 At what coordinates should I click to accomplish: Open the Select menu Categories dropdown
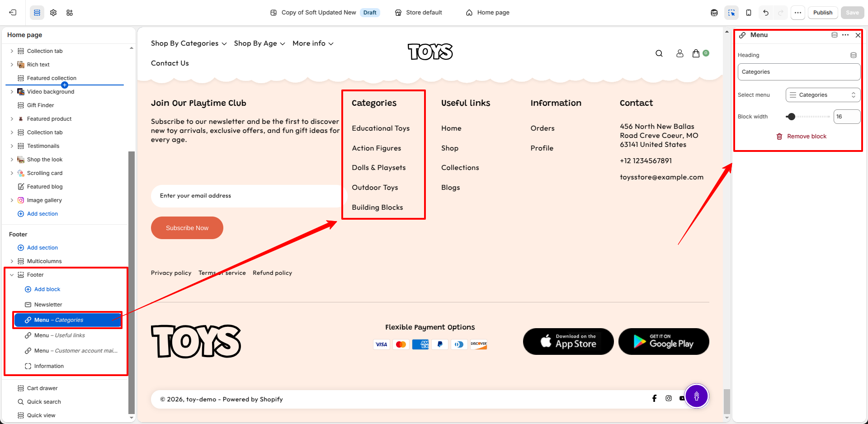coord(823,95)
